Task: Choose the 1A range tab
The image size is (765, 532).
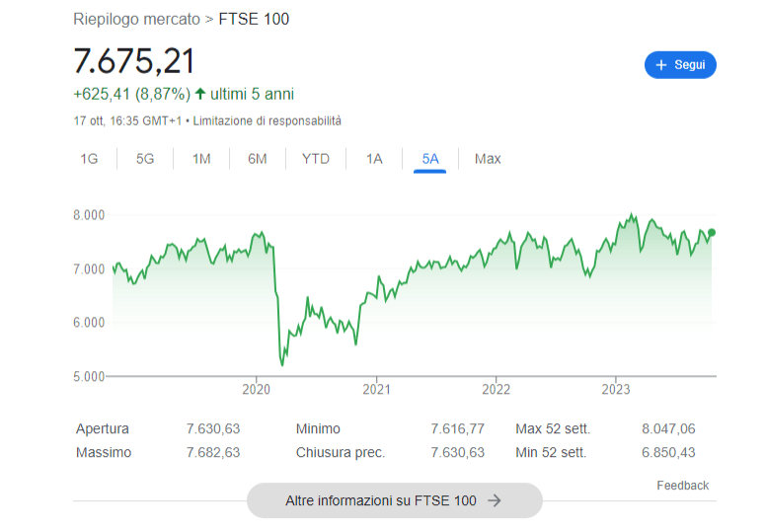Action: (x=374, y=158)
